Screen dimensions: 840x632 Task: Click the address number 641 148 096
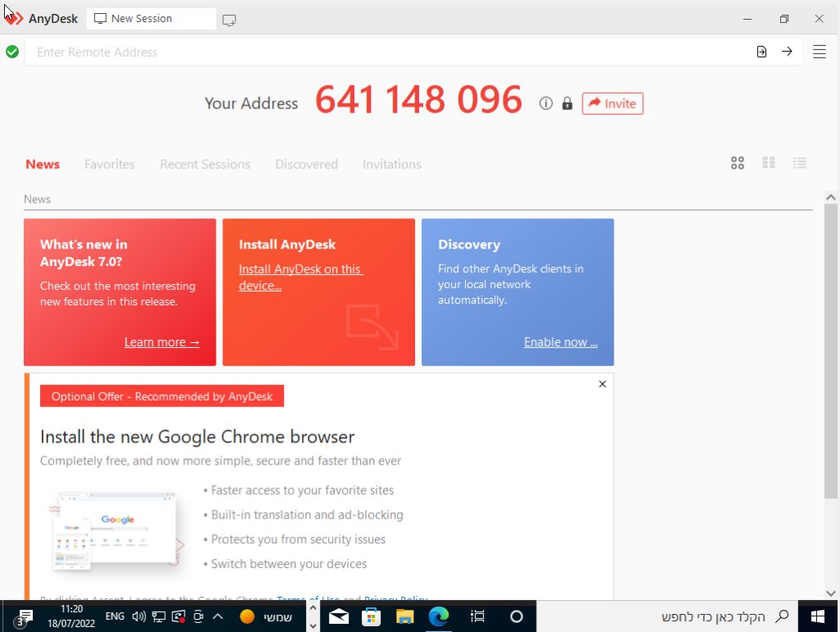[x=418, y=100]
